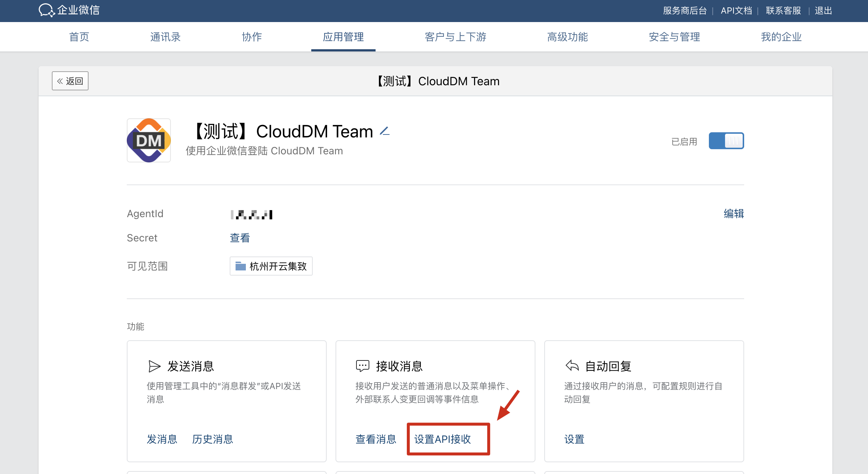Click the AgentId field label
The height and width of the screenshot is (474, 868).
pos(145,213)
